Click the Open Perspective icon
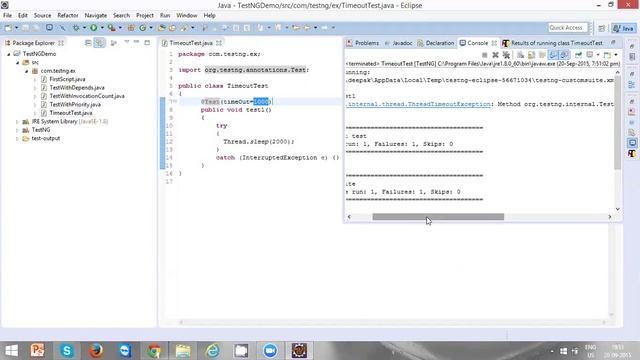Viewport: 640px width, 360px height. (602, 28)
